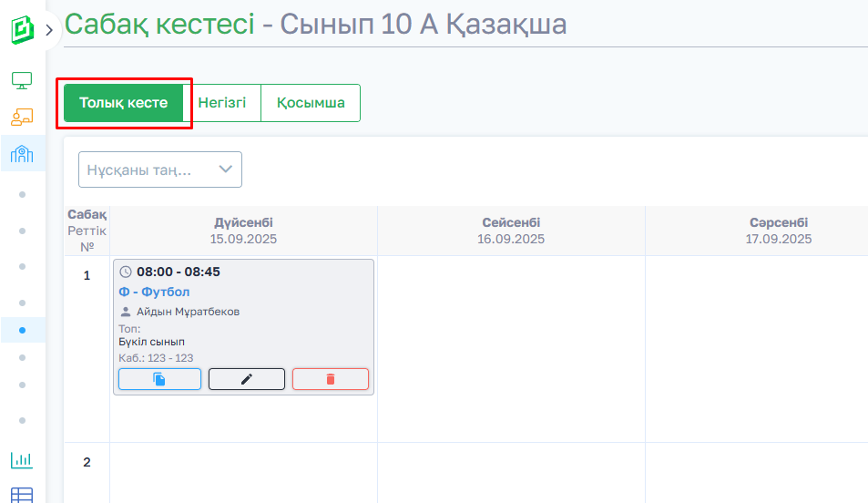868x503 pixels.
Task: Open the table grid sidebar icon
Action: click(x=22, y=496)
